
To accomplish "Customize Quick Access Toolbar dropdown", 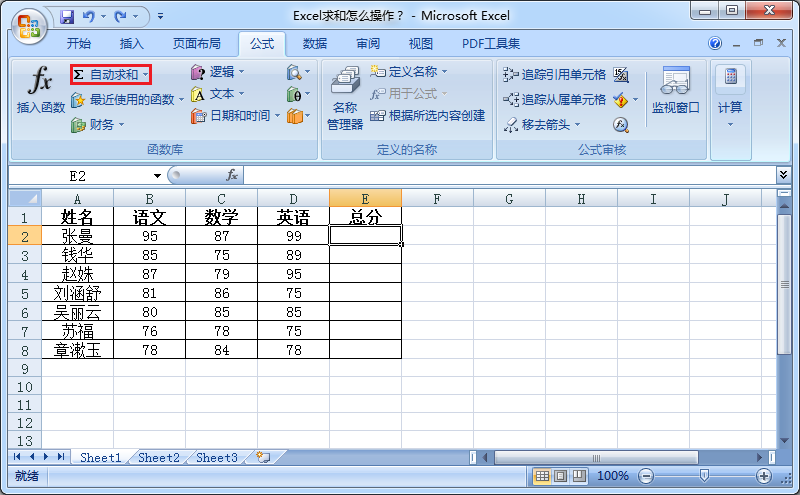I will pos(160,17).
